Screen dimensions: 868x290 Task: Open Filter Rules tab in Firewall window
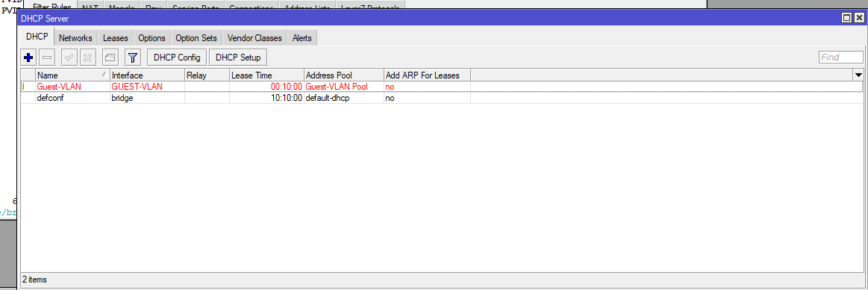tap(52, 6)
